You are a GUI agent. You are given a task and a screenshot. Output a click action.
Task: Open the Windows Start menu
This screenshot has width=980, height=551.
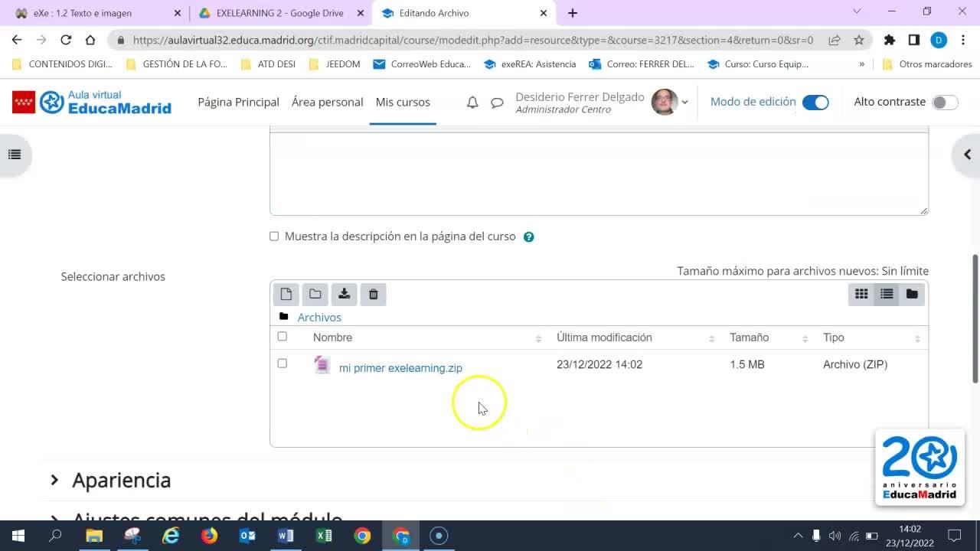18,536
